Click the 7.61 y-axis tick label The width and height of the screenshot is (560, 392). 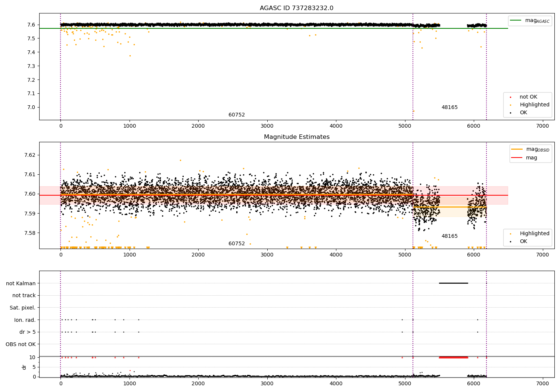(29, 174)
